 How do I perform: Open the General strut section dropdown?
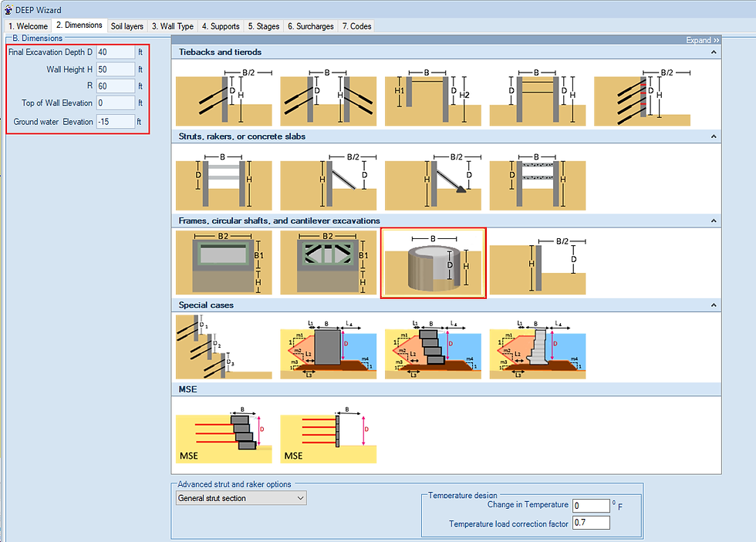pyautogui.click(x=241, y=498)
